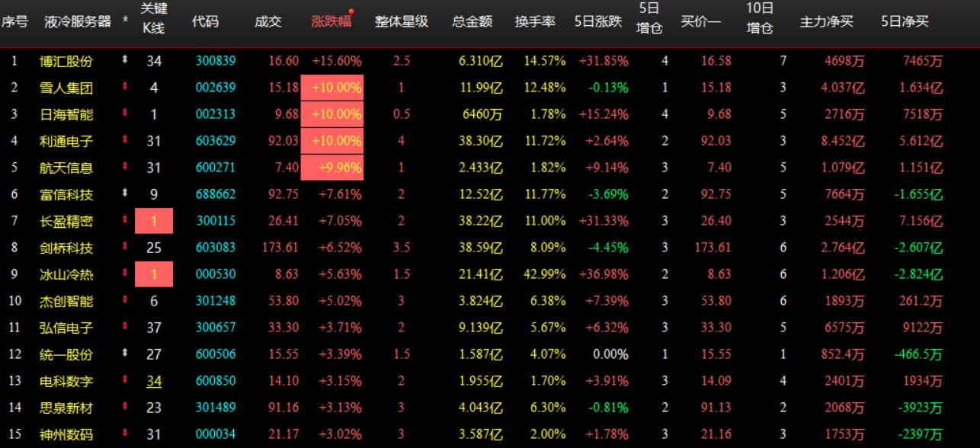
Task: Click the white marker icon beside 统一股份
Action: (125, 353)
